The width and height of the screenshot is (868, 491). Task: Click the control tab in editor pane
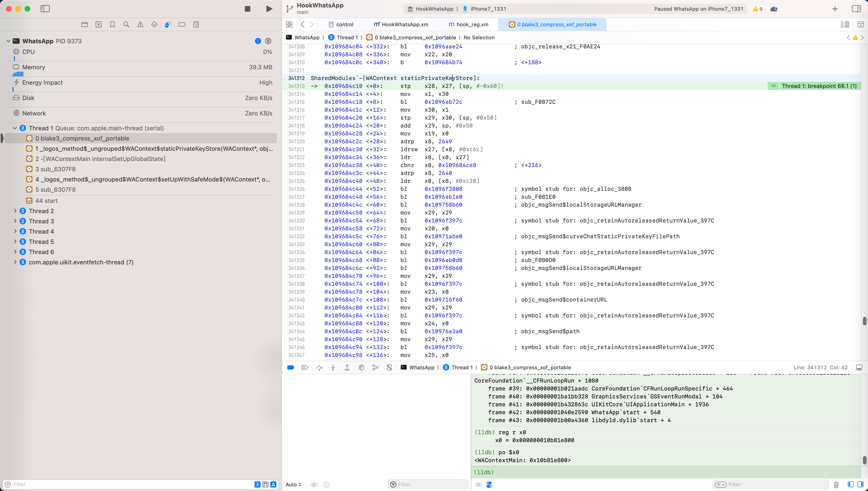tap(345, 24)
